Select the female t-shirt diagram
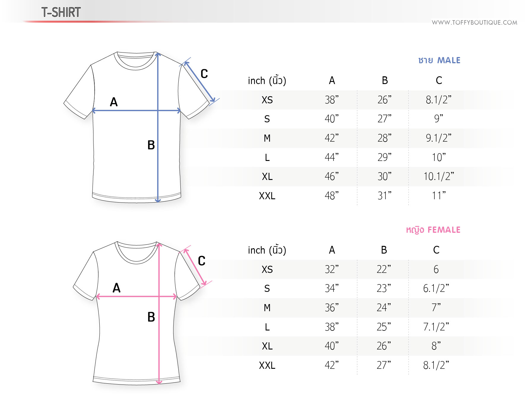This screenshot has width=532, height=416. click(142, 313)
